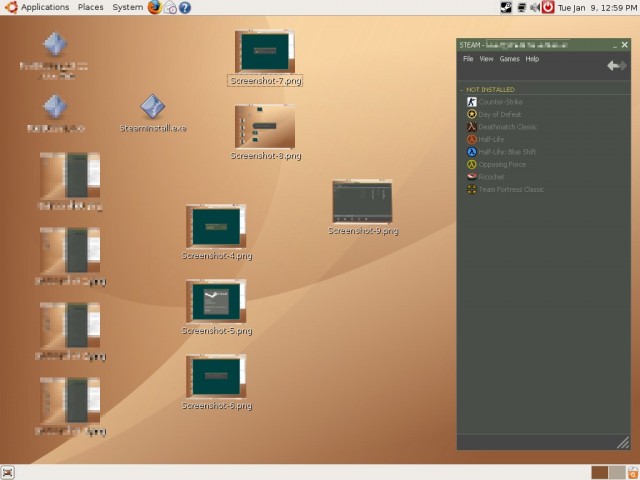Screen dimensions: 640x480
Task: Click the volume speaker icon
Action: point(535,7)
